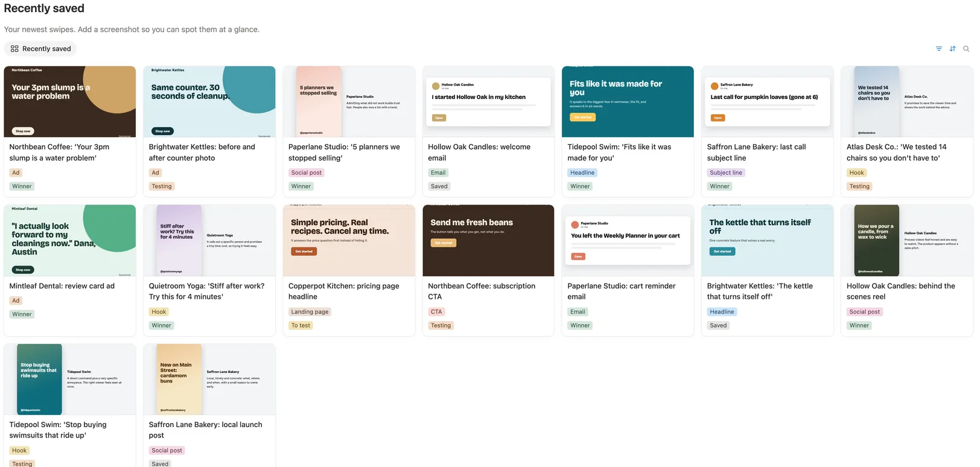980x467 pixels.
Task: Open the 'New on Main Street: cardamom buns' thumbnail
Action: click(209, 379)
